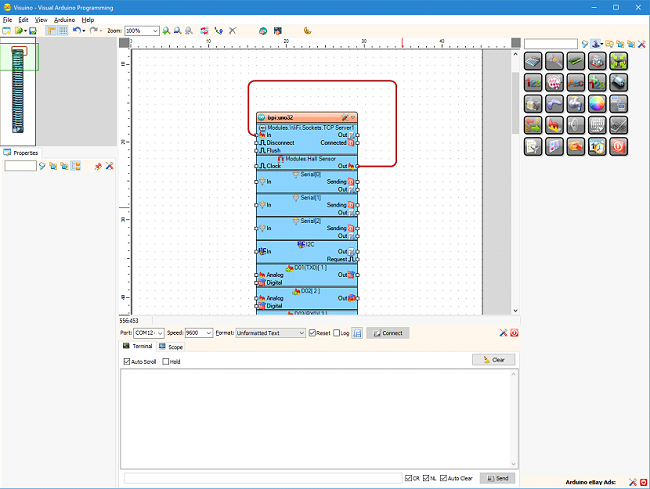This screenshot has width=650, height=489.
Task: Expand the Undo history dropdown arrow
Action: click(84, 31)
